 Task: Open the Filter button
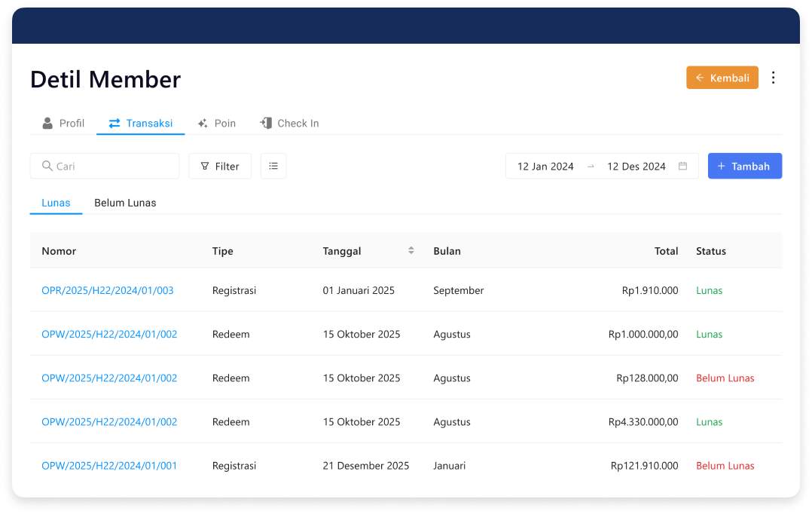point(220,166)
